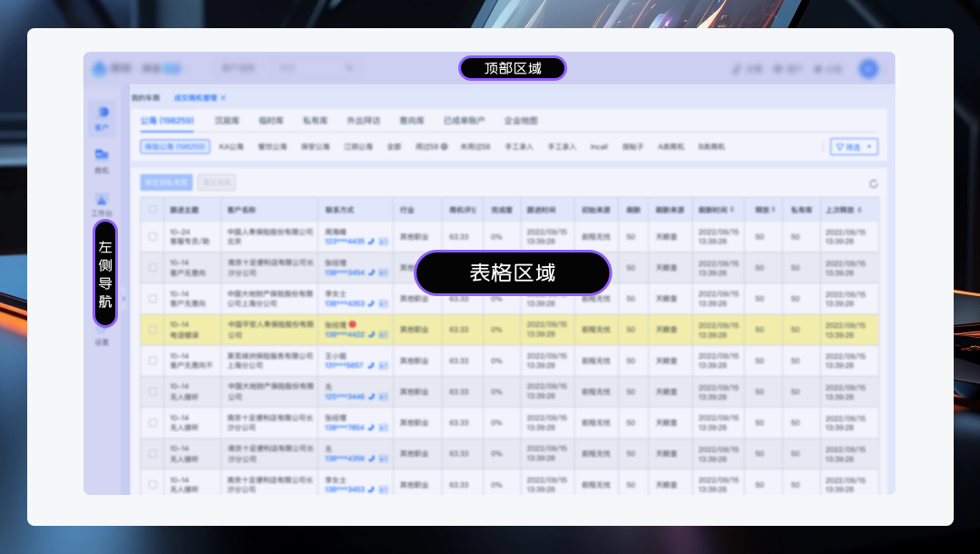Select the KA公海 filter tag
This screenshot has height=554, width=980.
[231, 146]
